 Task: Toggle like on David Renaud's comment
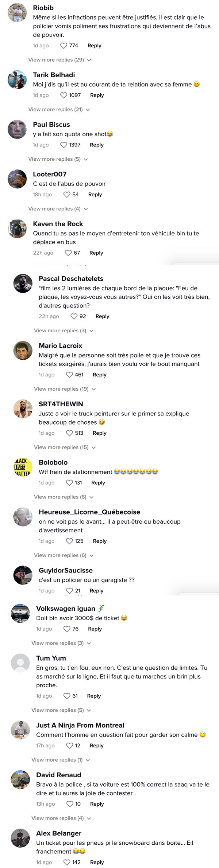tap(70, 804)
